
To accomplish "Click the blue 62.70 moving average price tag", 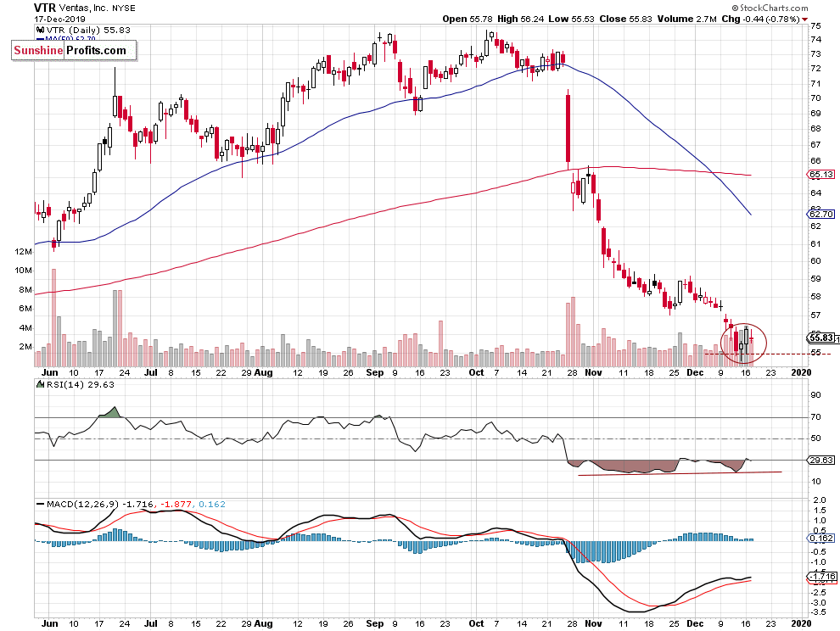I will coord(820,215).
